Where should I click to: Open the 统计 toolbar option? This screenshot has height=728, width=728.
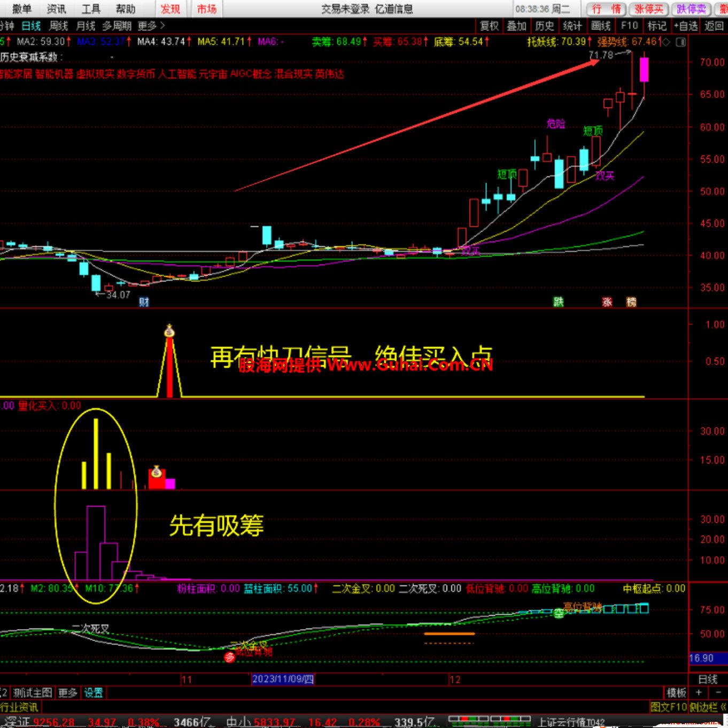click(572, 26)
